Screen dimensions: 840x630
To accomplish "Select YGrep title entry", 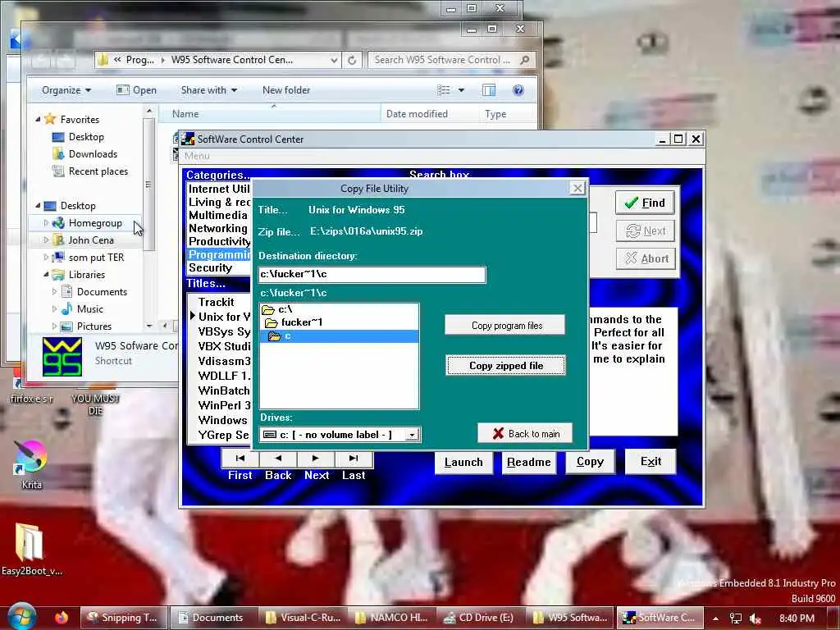I will (223, 435).
